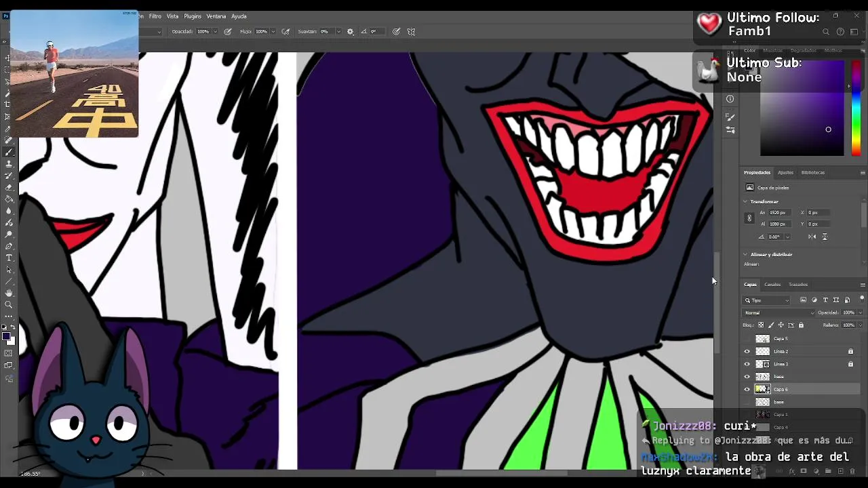Open Adjustments sliders panel icon

pos(730,129)
